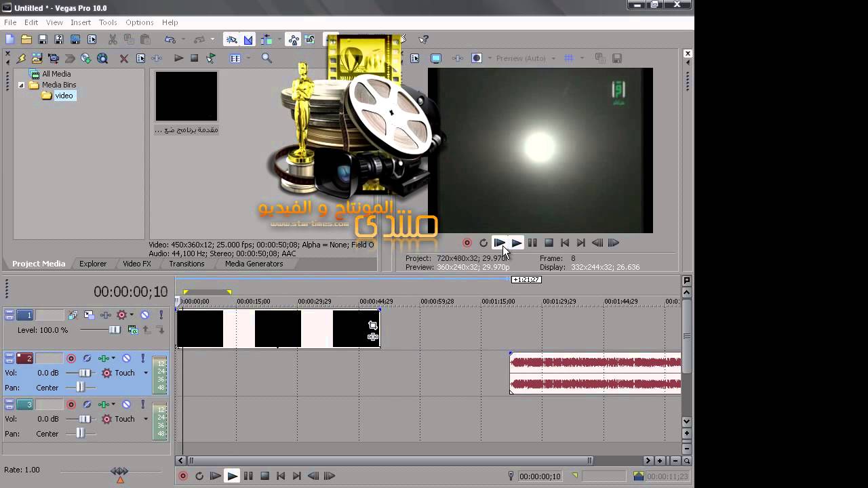Switch to the Video FX tab
Image resolution: width=868 pixels, height=488 pixels.
(x=137, y=264)
